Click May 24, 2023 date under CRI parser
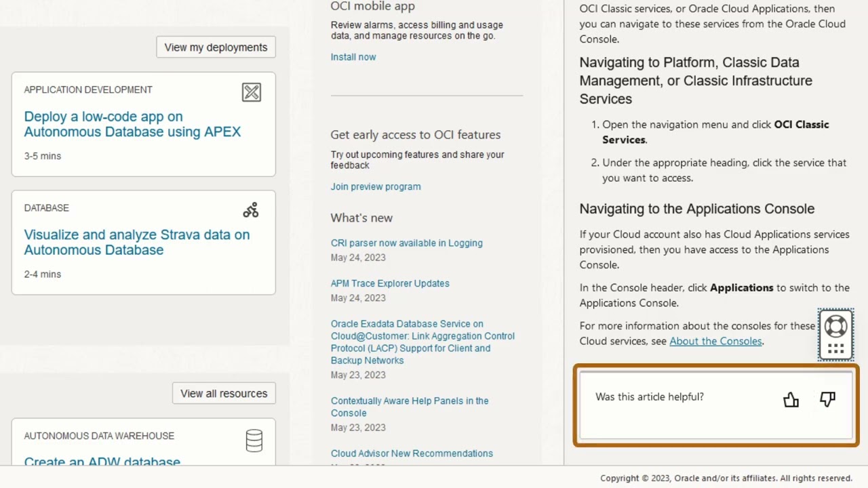 [x=358, y=258]
